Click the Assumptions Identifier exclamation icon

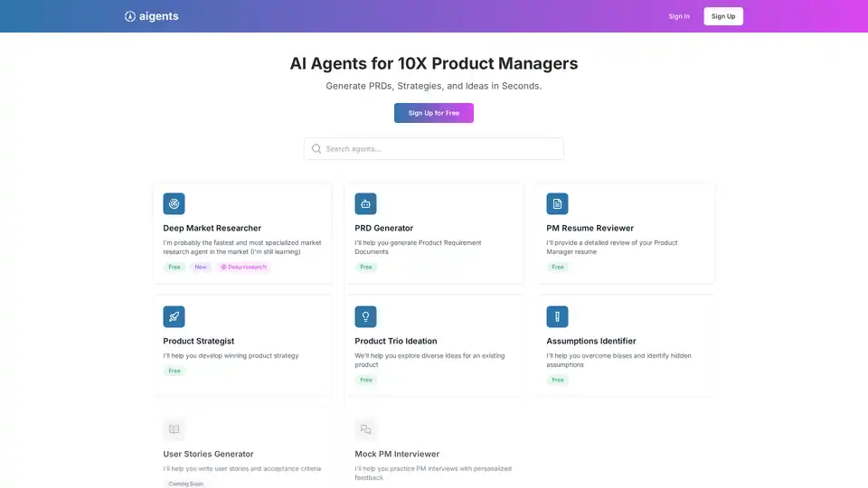(x=557, y=316)
